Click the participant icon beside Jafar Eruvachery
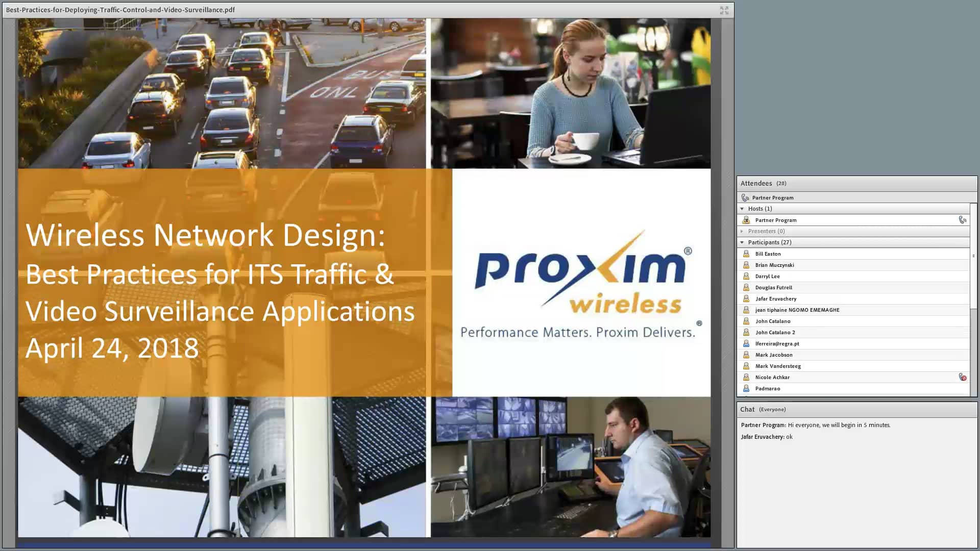The height and width of the screenshot is (551, 980). 746,298
